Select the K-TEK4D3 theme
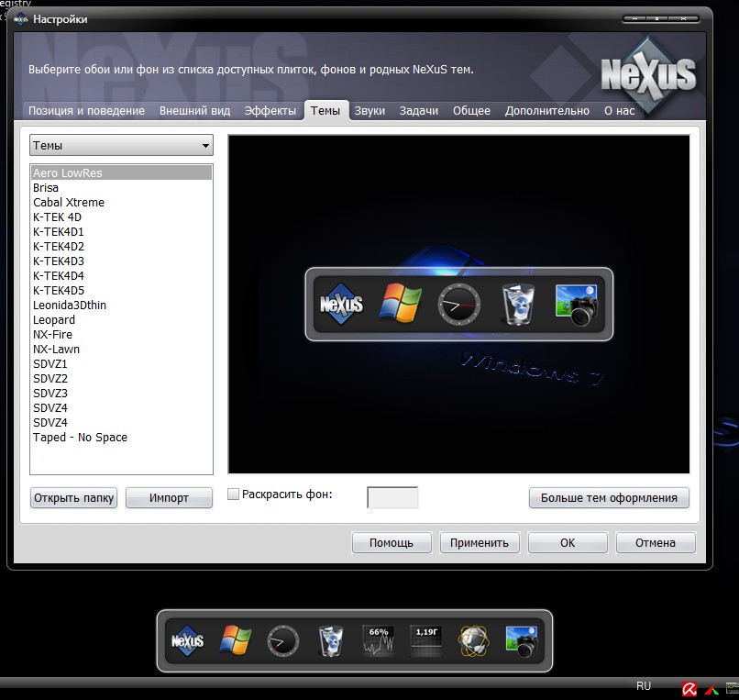739x700 pixels. (x=121, y=261)
